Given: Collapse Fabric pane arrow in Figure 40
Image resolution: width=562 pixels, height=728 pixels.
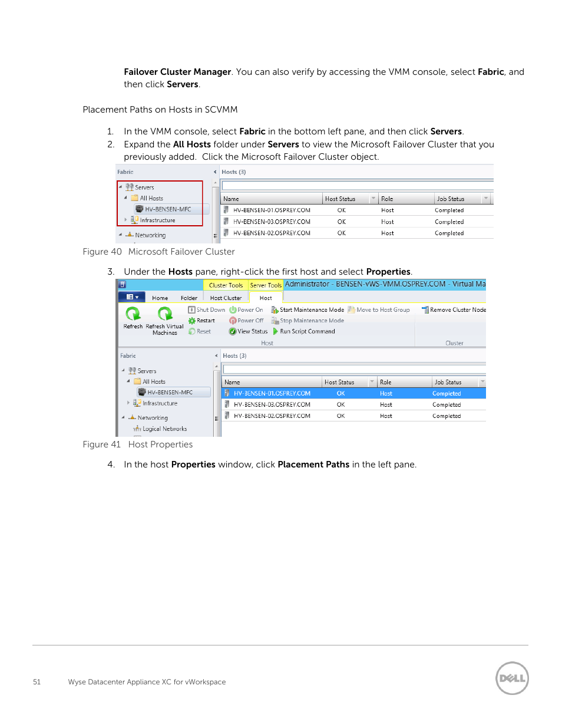Looking at the screenshot, I should tap(215, 172).
